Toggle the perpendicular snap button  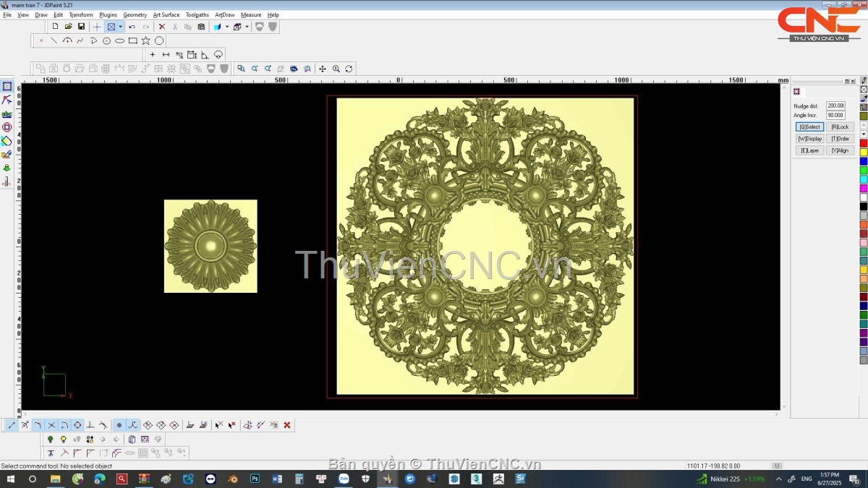pos(90,425)
